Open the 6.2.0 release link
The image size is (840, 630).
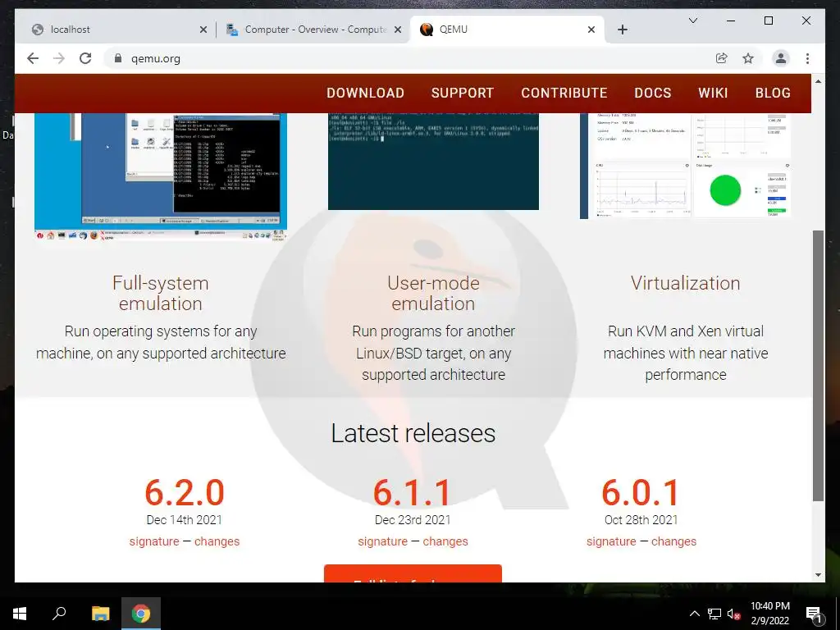tap(185, 492)
